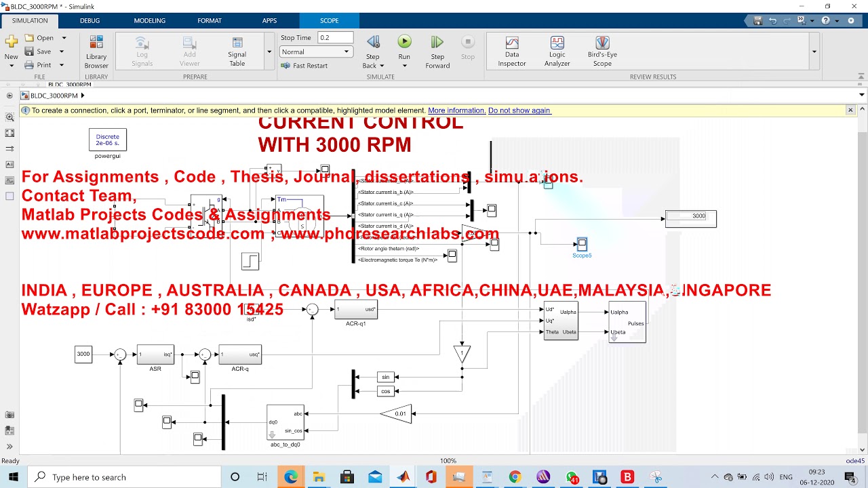The height and width of the screenshot is (488, 868).
Task: Click the Stop Time input field
Action: click(335, 38)
